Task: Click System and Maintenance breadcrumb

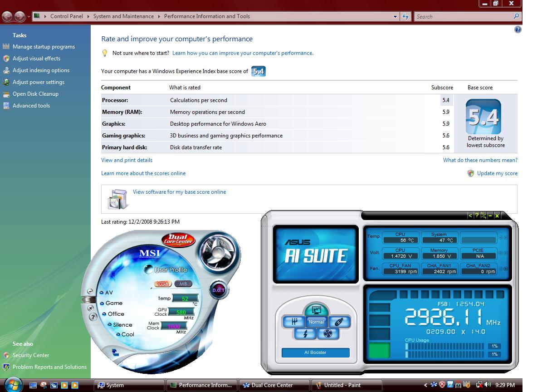Action: coord(123,16)
